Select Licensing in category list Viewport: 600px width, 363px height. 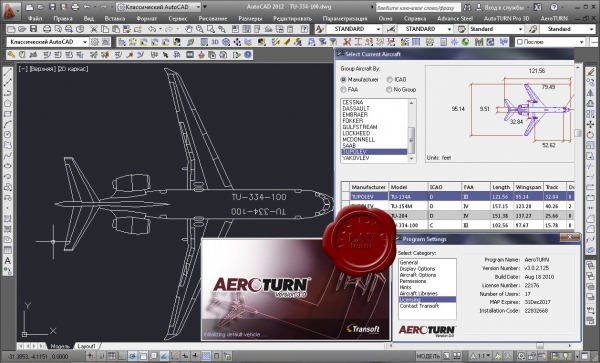point(427,300)
